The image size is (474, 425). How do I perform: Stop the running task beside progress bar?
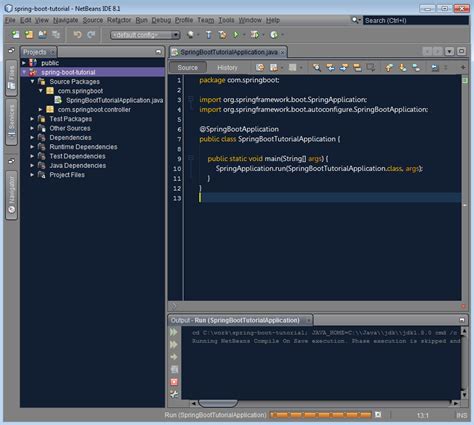[378, 414]
